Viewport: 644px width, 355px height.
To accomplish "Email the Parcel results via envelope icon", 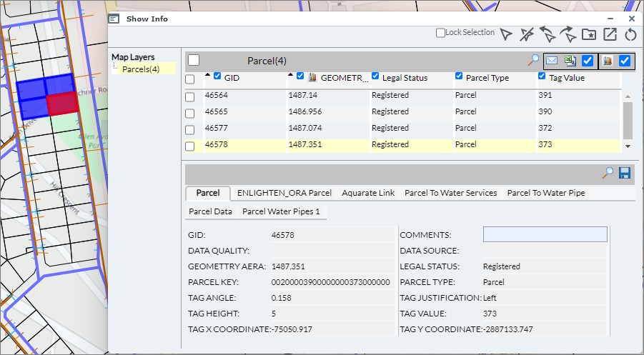I will (x=552, y=61).
